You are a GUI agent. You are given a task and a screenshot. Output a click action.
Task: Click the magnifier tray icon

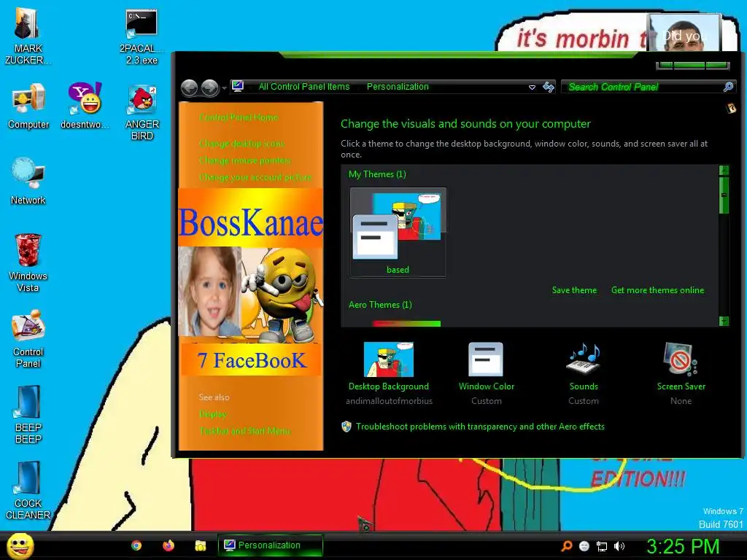click(566, 546)
